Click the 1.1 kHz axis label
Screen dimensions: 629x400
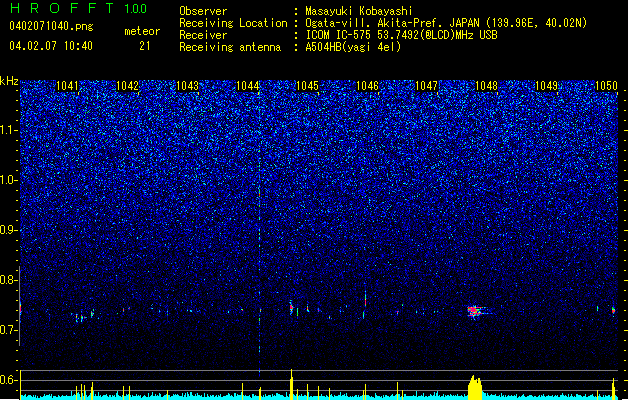(x=8, y=131)
